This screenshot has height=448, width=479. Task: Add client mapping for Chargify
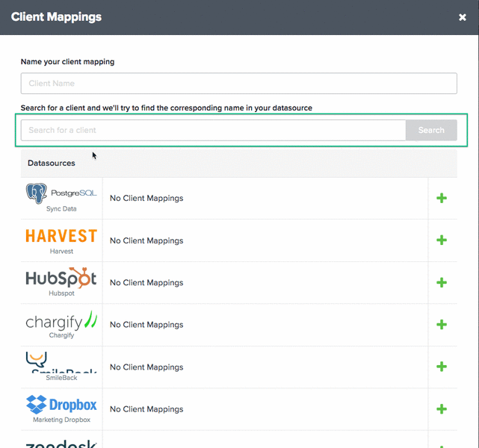tap(442, 324)
